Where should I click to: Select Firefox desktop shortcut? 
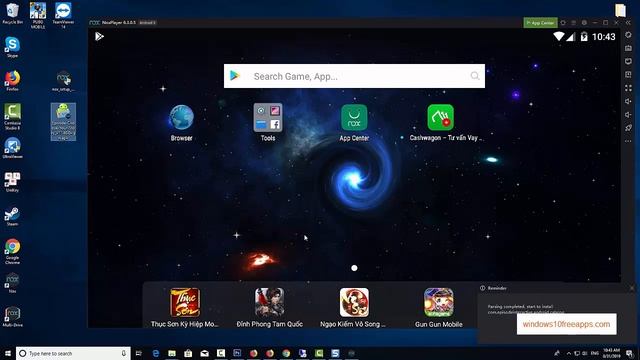coord(12,80)
